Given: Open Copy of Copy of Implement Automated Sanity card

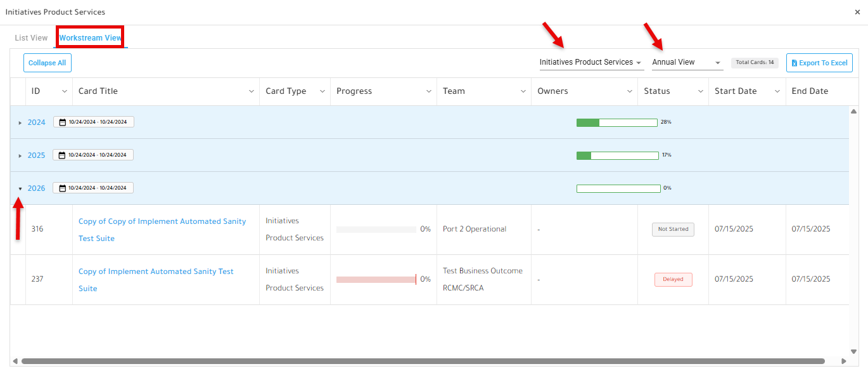Looking at the screenshot, I should coord(162,230).
